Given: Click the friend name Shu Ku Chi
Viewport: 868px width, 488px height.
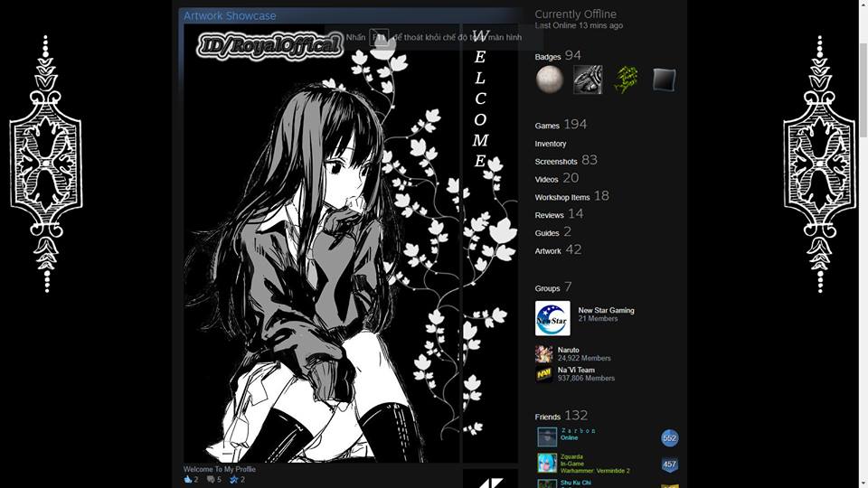Looking at the screenshot, I should tap(575, 483).
